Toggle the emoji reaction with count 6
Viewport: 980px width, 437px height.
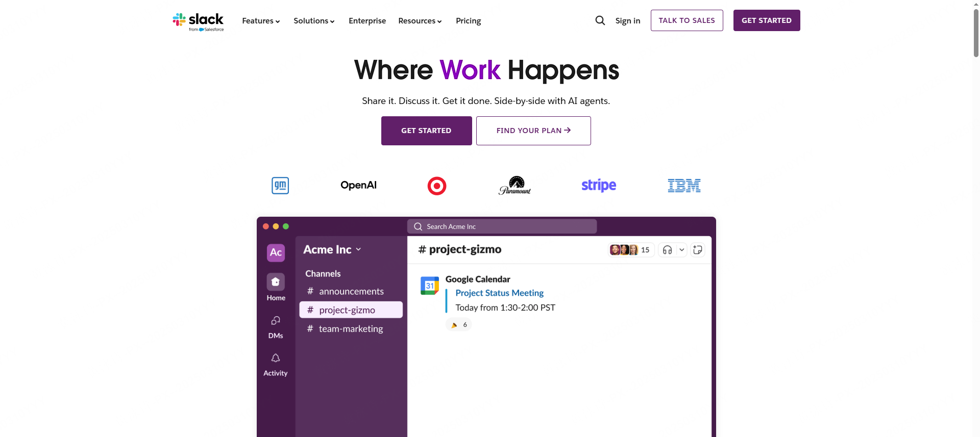pyautogui.click(x=458, y=325)
